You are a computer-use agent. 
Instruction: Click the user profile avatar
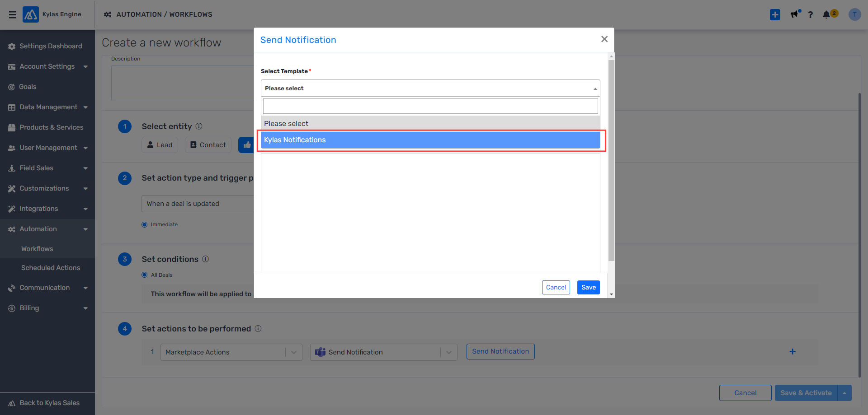click(854, 14)
